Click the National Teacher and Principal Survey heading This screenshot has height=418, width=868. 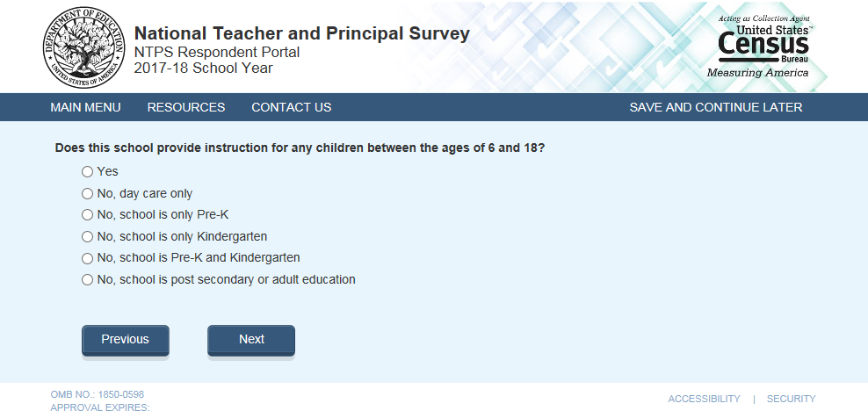coord(301,33)
